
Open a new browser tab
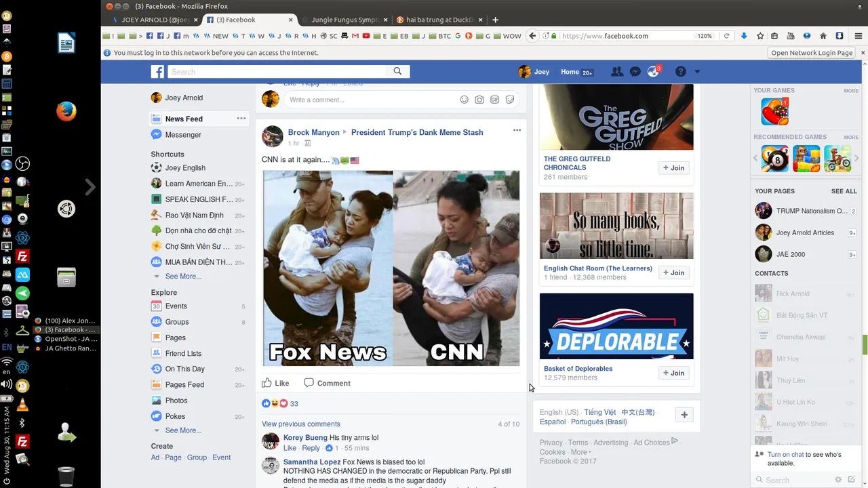point(495,20)
